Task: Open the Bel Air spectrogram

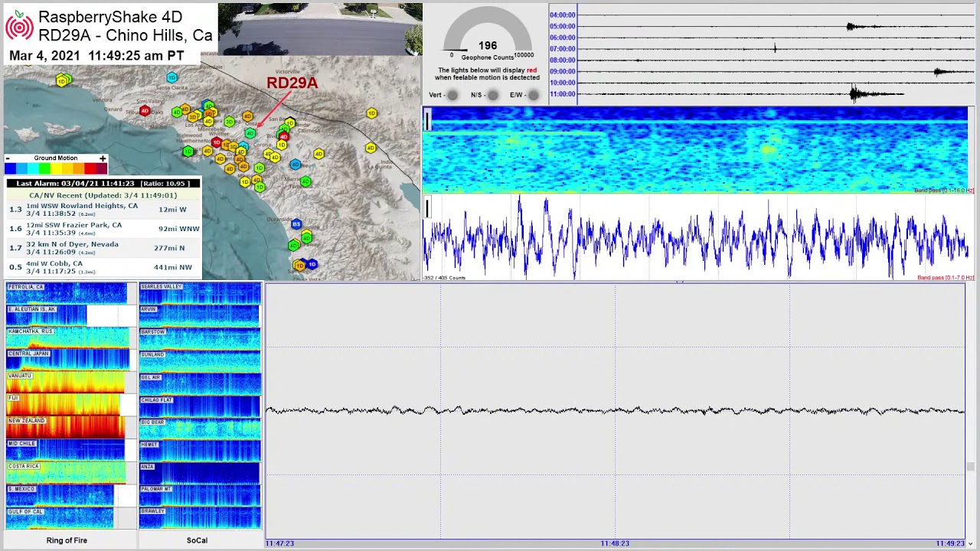Action: (x=200, y=383)
